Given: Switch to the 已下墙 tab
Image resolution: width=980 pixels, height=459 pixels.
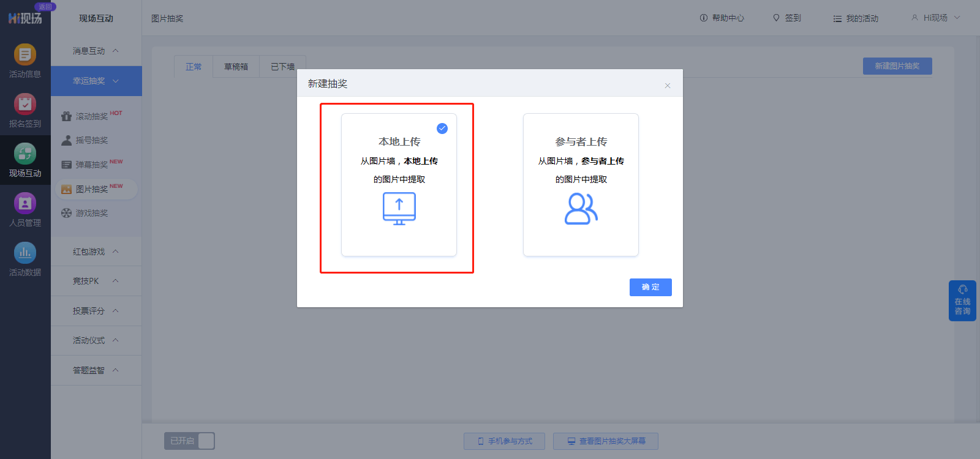Looking at the screenshot, I should click(x=282, y=67).
